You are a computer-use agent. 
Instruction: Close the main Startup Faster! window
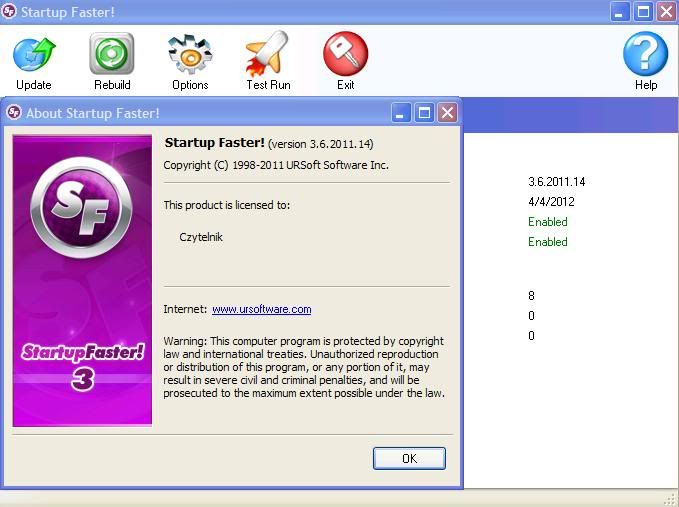(x=665, y=12)
